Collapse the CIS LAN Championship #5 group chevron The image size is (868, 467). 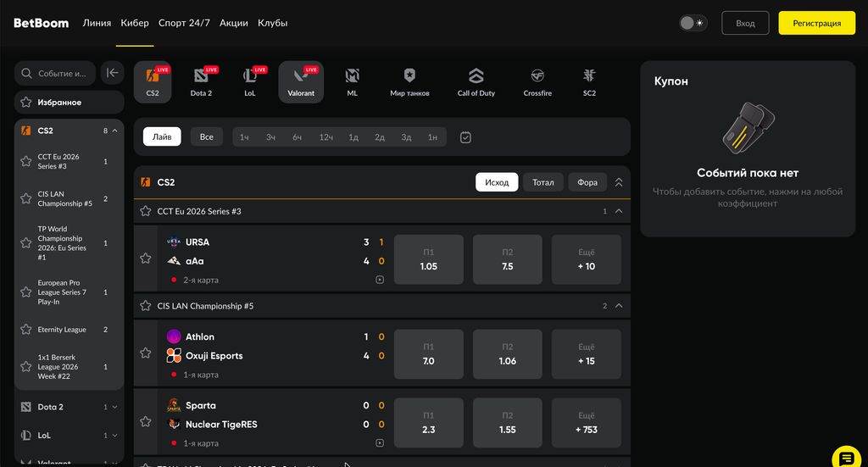point(619,306)
